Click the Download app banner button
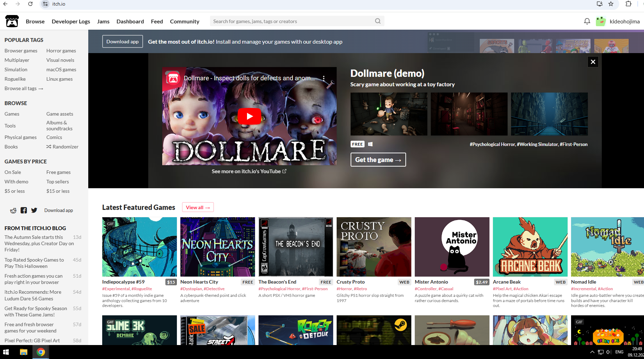644x359 pixels. 122,42
